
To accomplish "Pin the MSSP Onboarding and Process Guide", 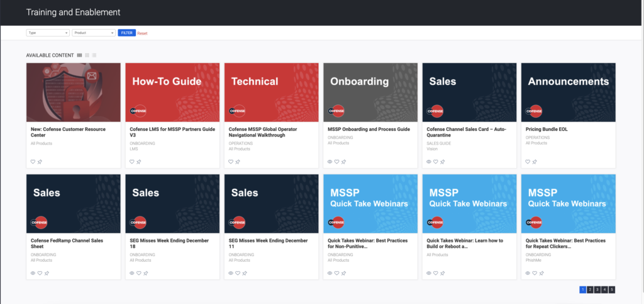I will (x=344, y=162).
